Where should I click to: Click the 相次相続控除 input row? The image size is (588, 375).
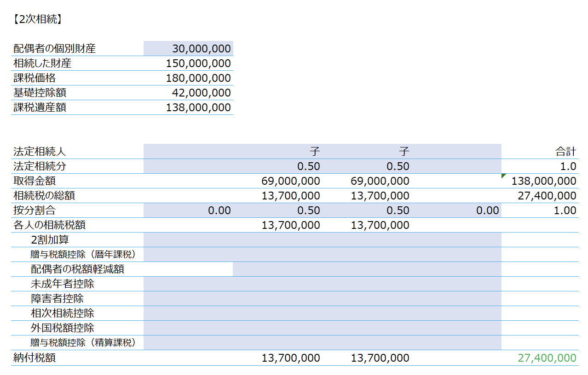(323, 313)
